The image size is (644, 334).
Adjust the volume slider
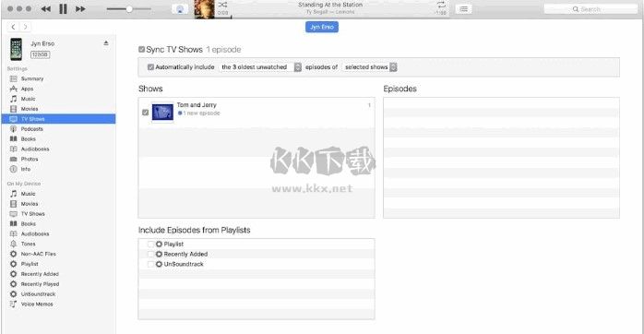128,9
